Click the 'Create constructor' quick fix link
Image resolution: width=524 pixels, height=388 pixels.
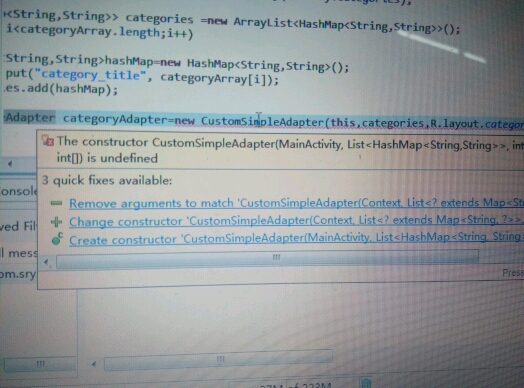(296, 238)
